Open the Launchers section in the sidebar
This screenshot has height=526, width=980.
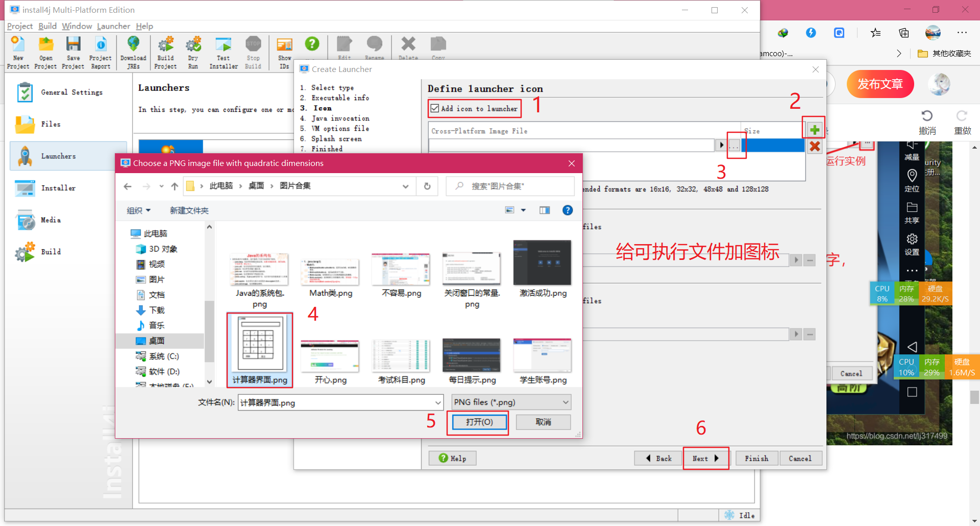[x=58, y=156]
